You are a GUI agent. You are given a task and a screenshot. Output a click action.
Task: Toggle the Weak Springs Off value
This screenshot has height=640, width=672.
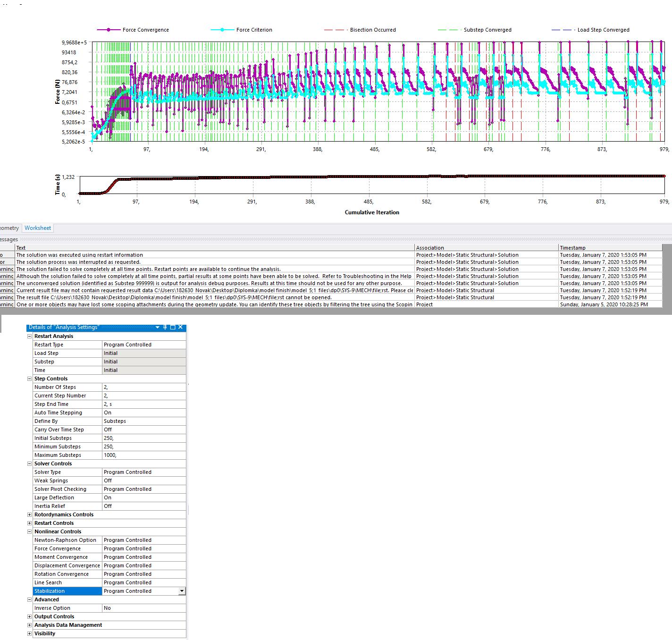(144, 480)
